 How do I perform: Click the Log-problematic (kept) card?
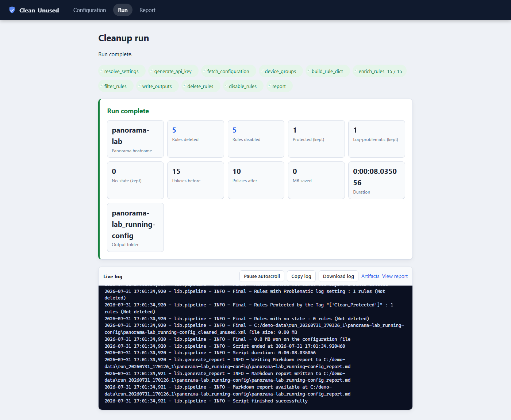click(377, 139)
